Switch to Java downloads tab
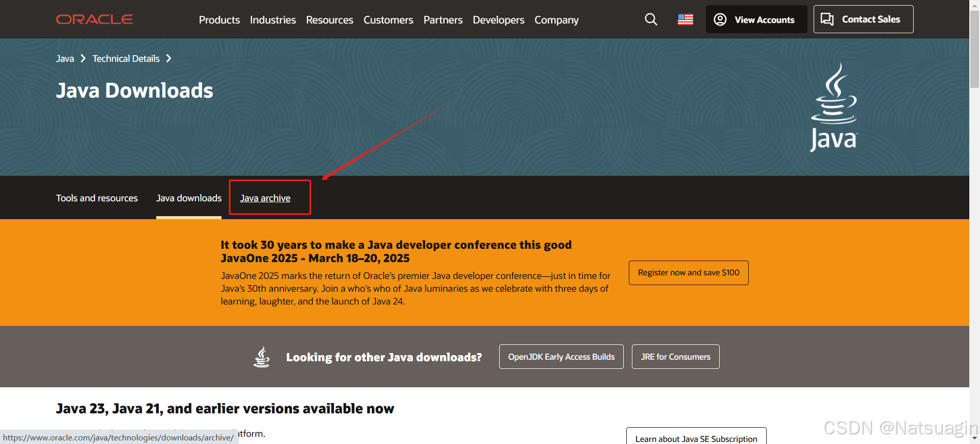The image size is (980, 444). (189, 198)
